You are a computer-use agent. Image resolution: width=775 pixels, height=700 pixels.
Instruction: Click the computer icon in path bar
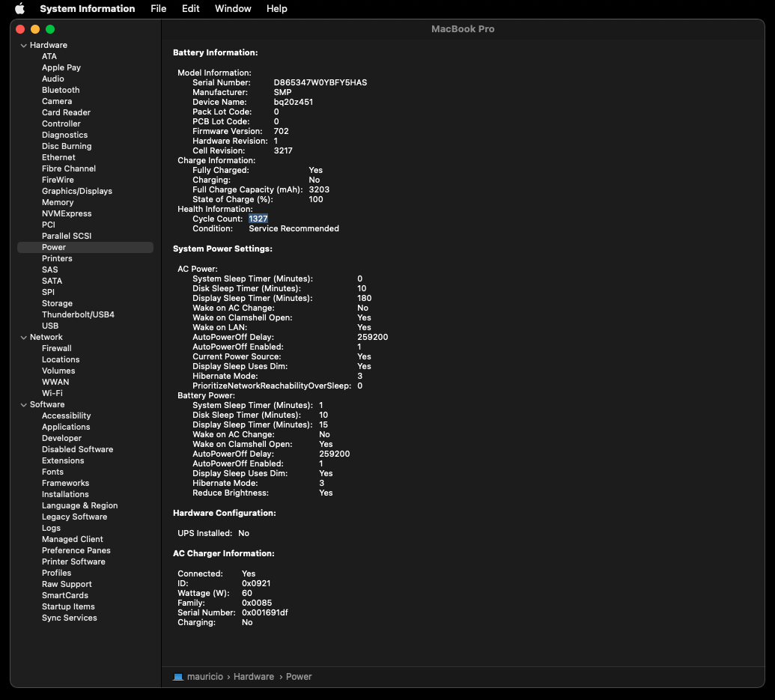(x=178, y=677)
